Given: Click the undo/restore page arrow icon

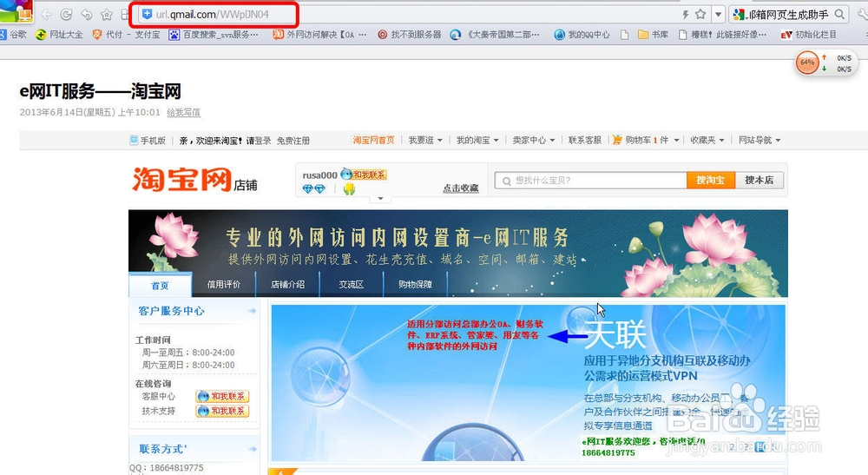Looking at the screenshot, I should coord(86,15).
